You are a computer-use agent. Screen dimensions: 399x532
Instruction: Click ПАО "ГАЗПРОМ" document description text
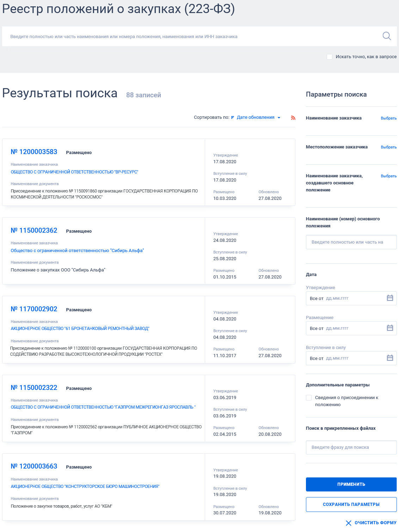(x=106, y=430)
